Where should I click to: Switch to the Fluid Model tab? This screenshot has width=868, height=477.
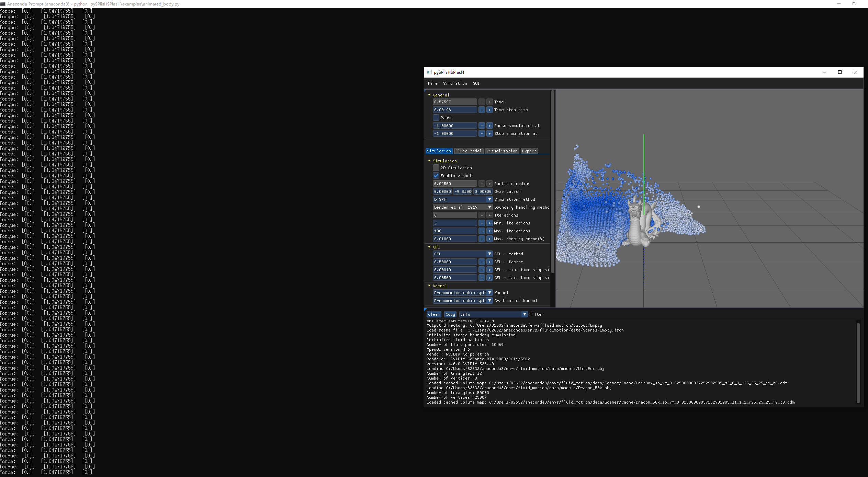coord(468,151)
